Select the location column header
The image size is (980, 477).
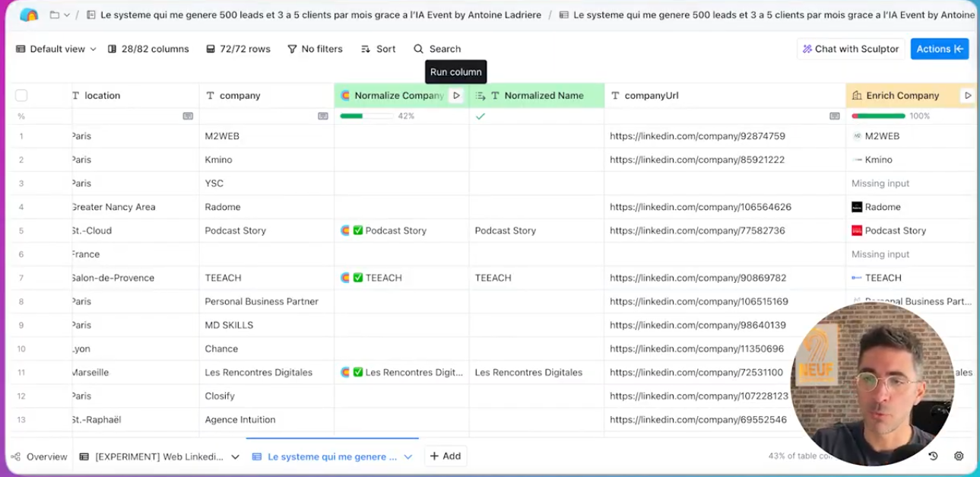pyautogui.click(x=135, y=95)
